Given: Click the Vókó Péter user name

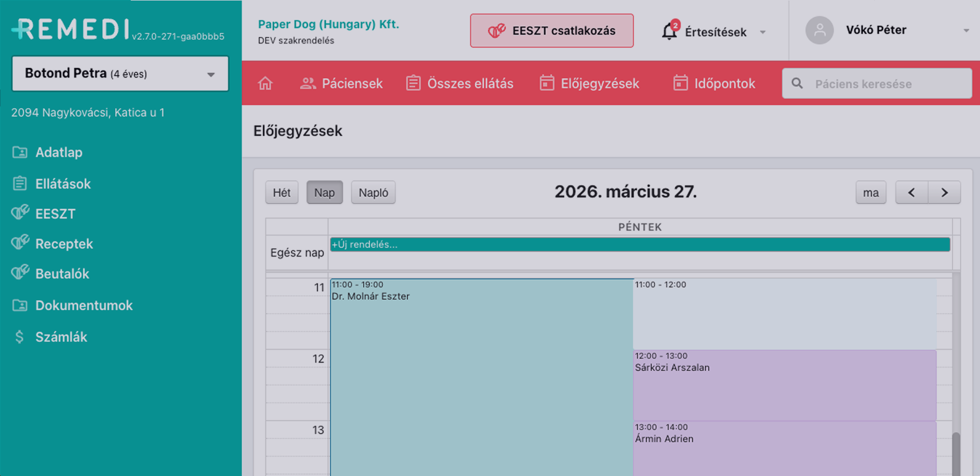Looking at the screenshot, I should (x=876, y=30).
